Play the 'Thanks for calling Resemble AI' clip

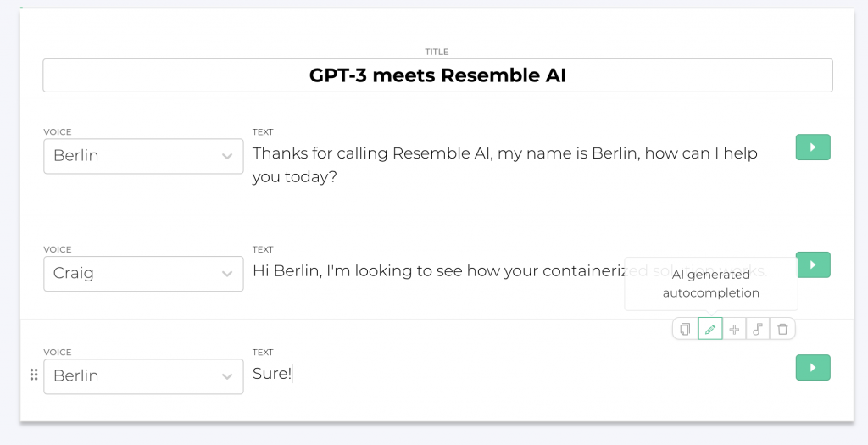[813, 147]
